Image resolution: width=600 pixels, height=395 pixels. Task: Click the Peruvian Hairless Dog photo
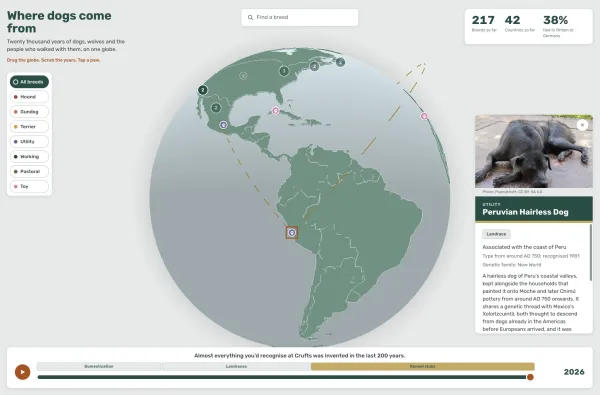point(534,151)
